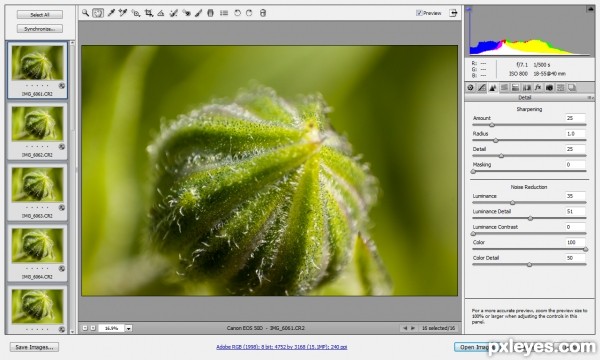Select the Adjustment Brush tool
Screen dimensions: 600x360
click(x=198, y=13)
